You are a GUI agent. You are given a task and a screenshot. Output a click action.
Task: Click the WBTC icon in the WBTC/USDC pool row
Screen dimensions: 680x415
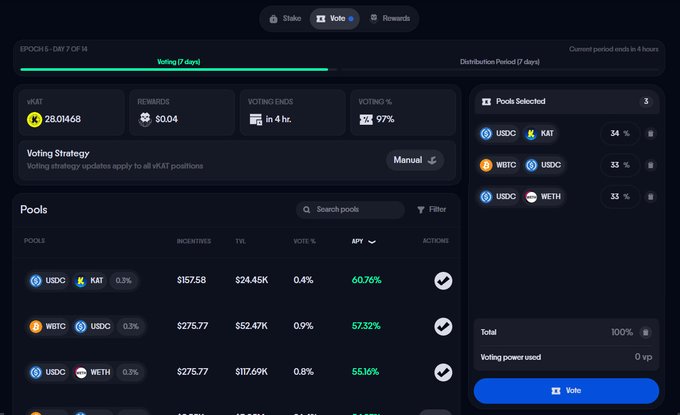tap(36, 326)
